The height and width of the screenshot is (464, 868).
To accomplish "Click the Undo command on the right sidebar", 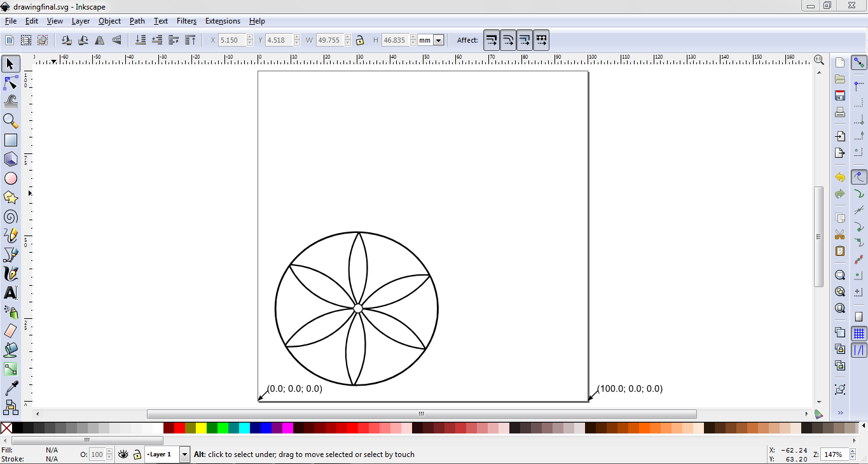I will 839,177.
